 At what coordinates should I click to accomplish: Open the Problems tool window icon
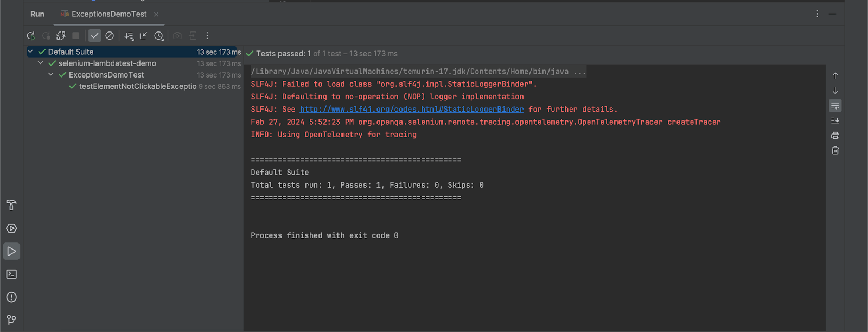(11, 297)
